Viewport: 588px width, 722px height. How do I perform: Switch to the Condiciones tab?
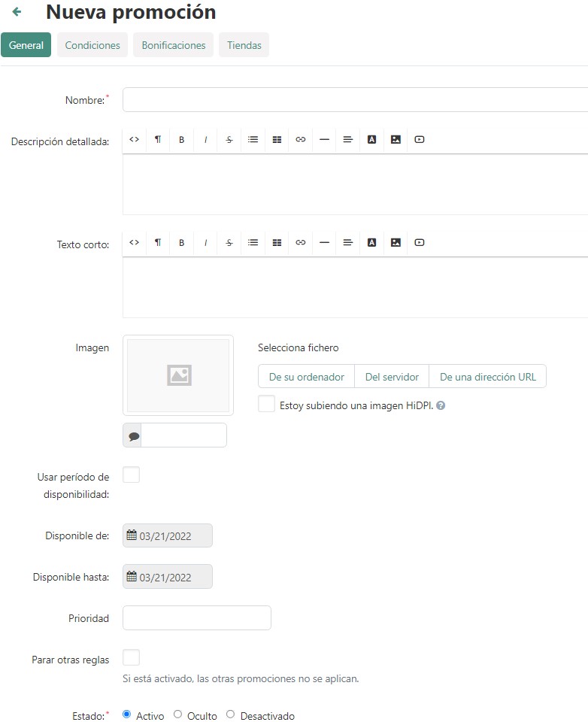point(92,45)
